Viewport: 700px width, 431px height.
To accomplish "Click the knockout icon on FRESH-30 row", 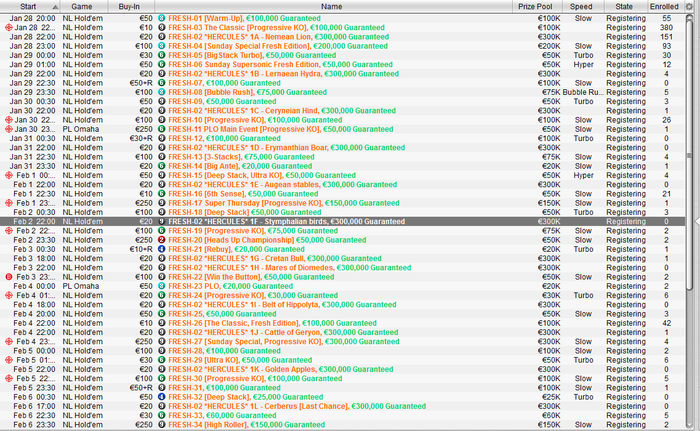I will (8, 378).
